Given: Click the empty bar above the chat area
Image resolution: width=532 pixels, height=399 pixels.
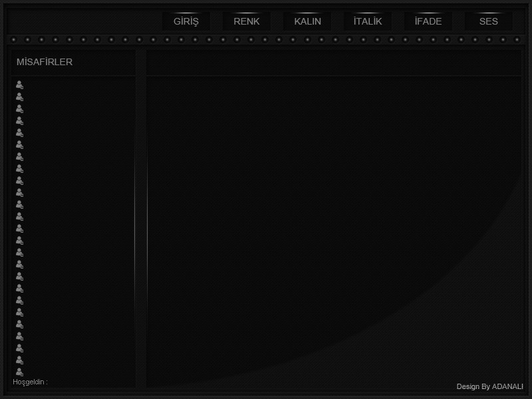Looking at the screenshot, I should [x=332, y=63].
